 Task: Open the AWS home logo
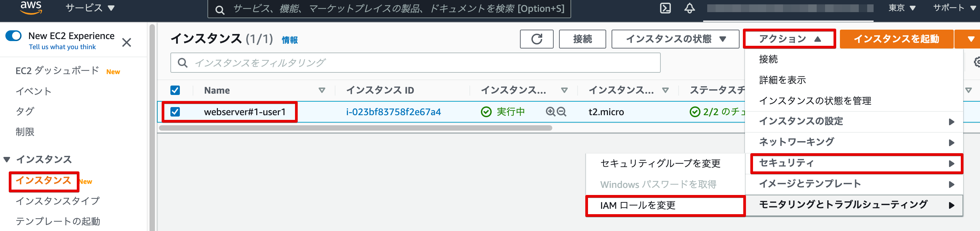(31, 7)
